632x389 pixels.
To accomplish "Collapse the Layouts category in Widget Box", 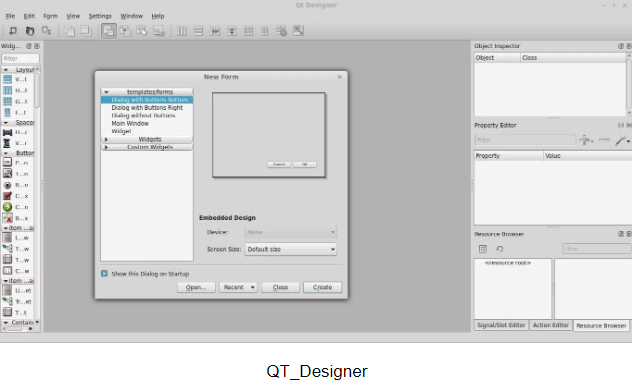I will pyautogui.click(x=6, y=70).
